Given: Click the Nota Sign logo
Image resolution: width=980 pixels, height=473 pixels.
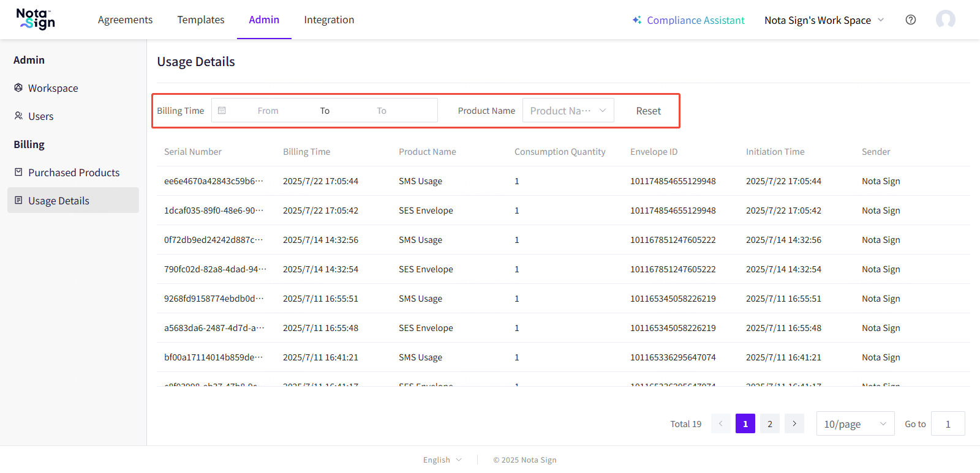Looking at the screenshot, I should pyautogui.click(x=36, y=20).
